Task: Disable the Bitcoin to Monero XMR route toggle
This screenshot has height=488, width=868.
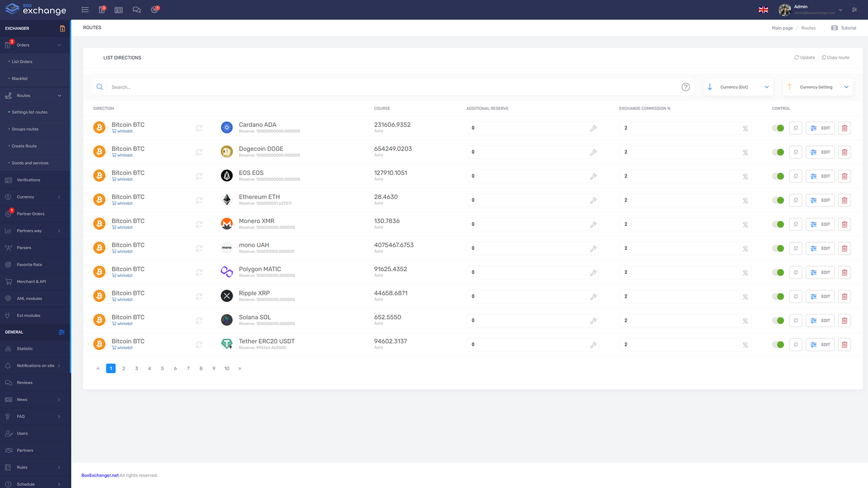Action: coord(778,224)
